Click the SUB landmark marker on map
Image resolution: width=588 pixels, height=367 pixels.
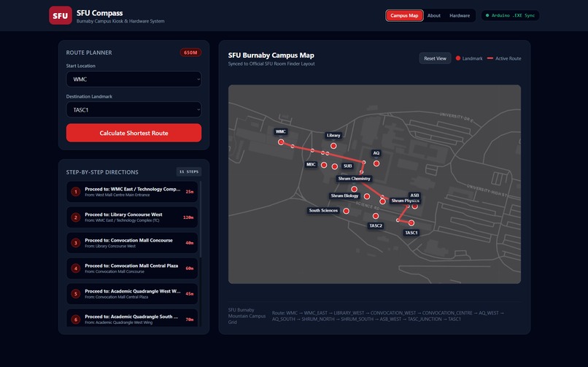pyautogui.click(x=335, y=166)
